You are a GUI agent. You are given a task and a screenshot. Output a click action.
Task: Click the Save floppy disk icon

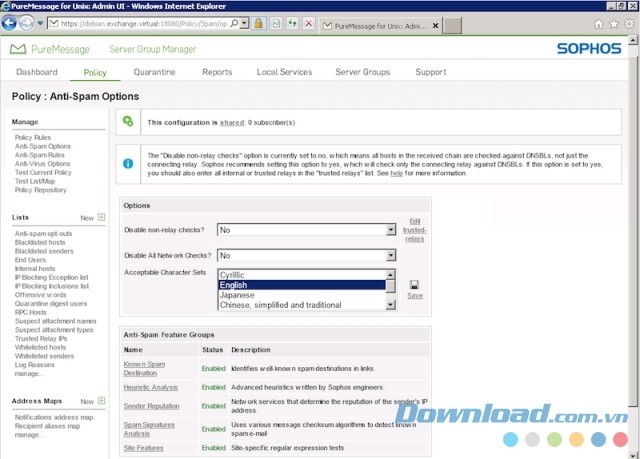[414, 284]
